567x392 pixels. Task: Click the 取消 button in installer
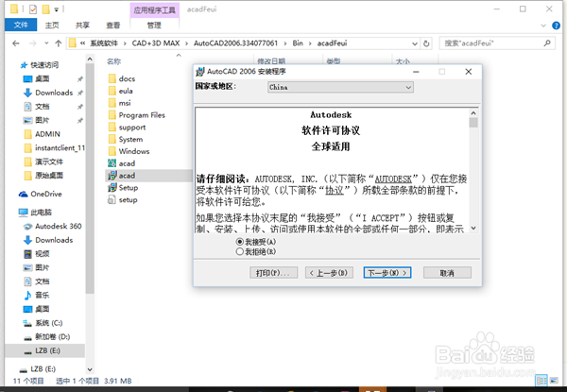pyautogui.click(x=447, y=273)
